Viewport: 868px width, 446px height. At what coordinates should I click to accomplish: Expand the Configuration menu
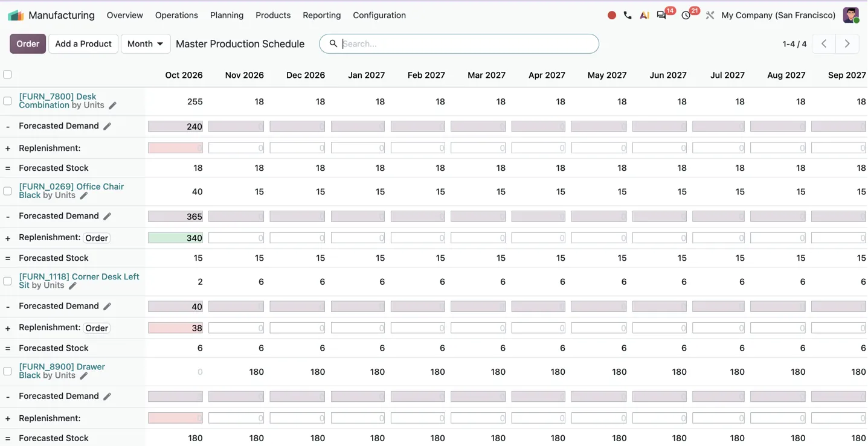click(x=379, y=15)
